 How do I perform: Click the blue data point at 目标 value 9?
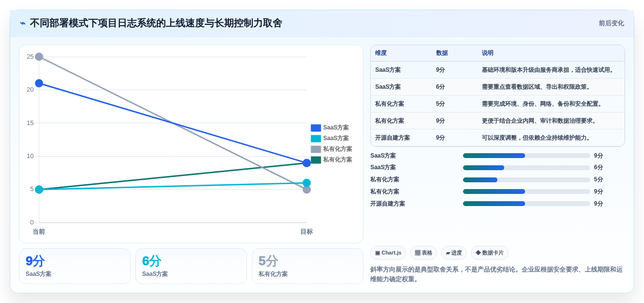pos(307,163)
